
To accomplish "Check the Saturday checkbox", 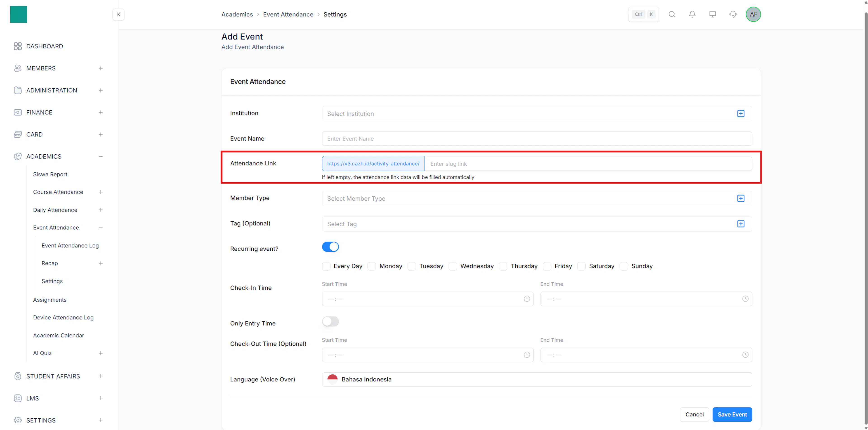I will pos(582,266).
